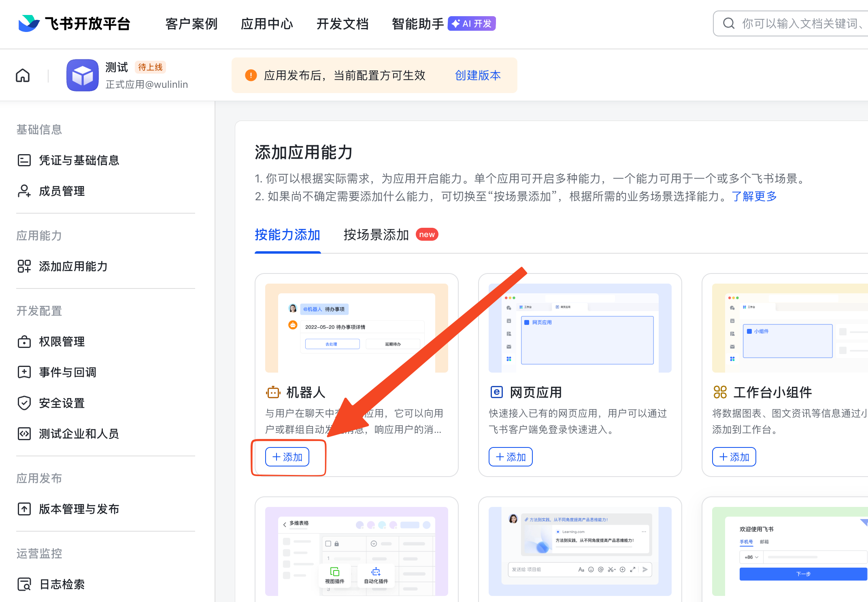
Task: Click the home icon in the sidebar
Action: [x=22, y=75]
